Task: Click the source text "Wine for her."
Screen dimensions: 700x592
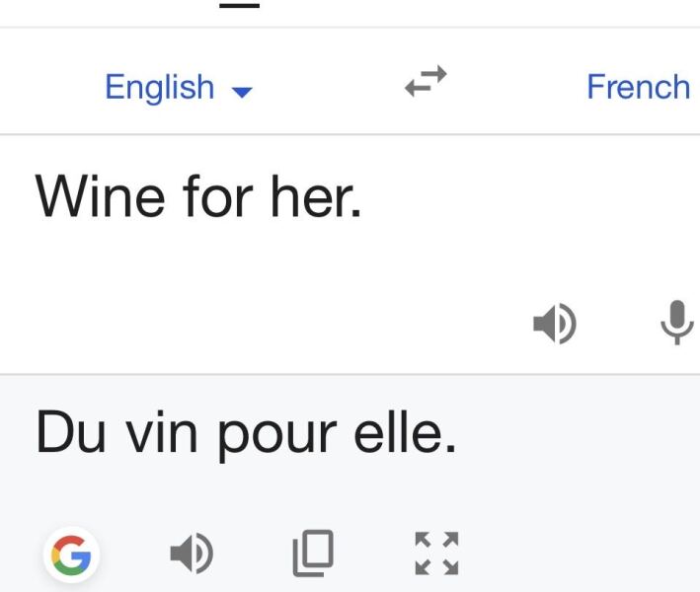Action: tap(197, 197)
